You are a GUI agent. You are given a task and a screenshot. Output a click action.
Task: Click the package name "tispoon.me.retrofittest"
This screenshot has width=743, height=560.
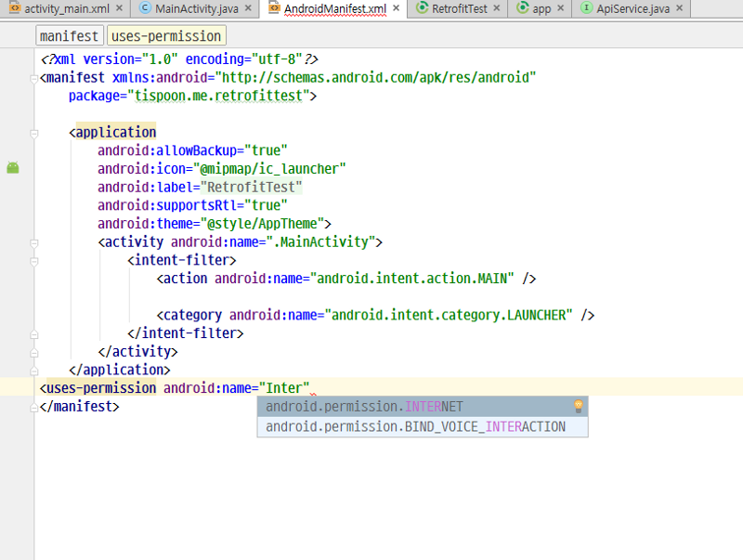(218, 96)
